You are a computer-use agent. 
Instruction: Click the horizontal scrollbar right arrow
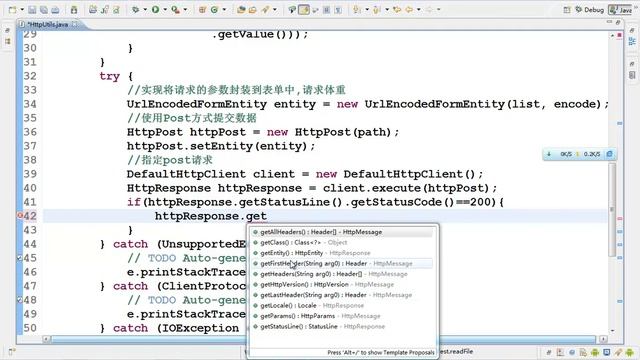tap(603, 339)
